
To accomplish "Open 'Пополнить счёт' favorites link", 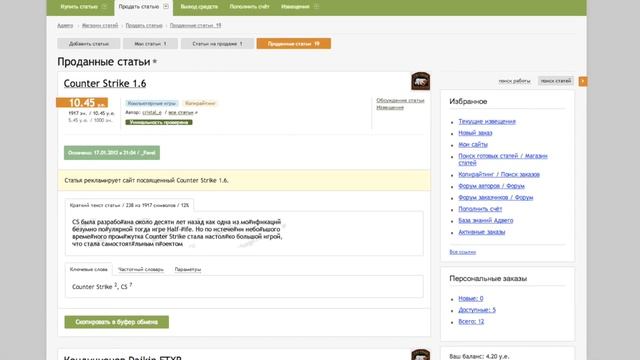I will tap(480, 209).
